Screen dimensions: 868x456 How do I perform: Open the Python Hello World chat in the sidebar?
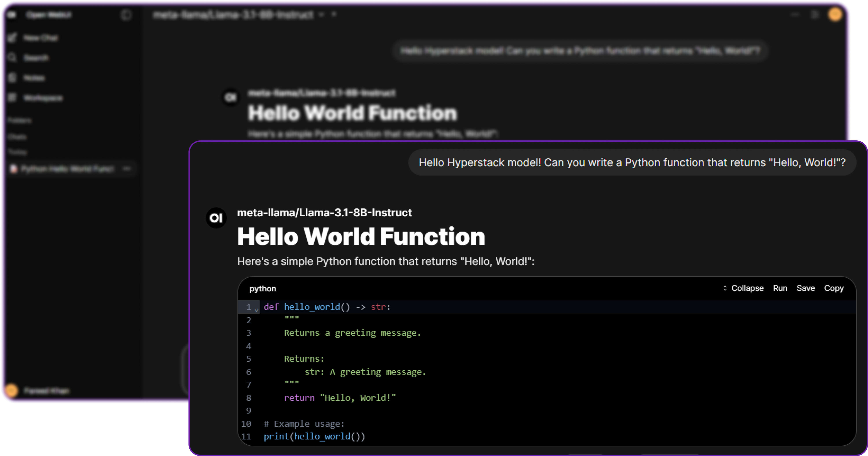point(67,169)
